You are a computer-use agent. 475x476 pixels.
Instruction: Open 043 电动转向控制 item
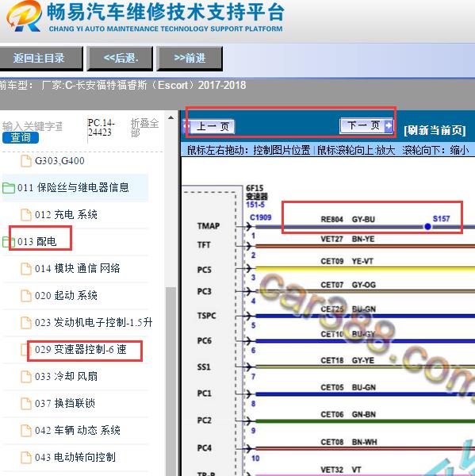point(75,457)
